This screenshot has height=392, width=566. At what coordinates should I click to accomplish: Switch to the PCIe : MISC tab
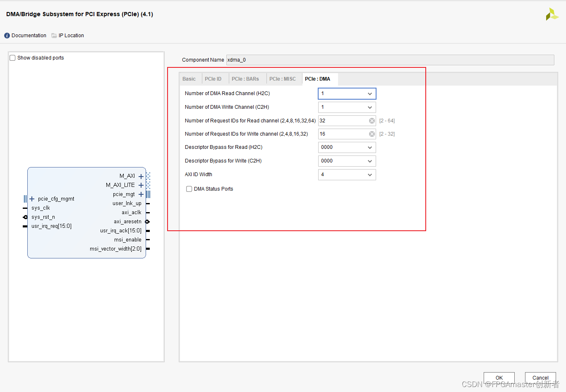coord(283,79)
